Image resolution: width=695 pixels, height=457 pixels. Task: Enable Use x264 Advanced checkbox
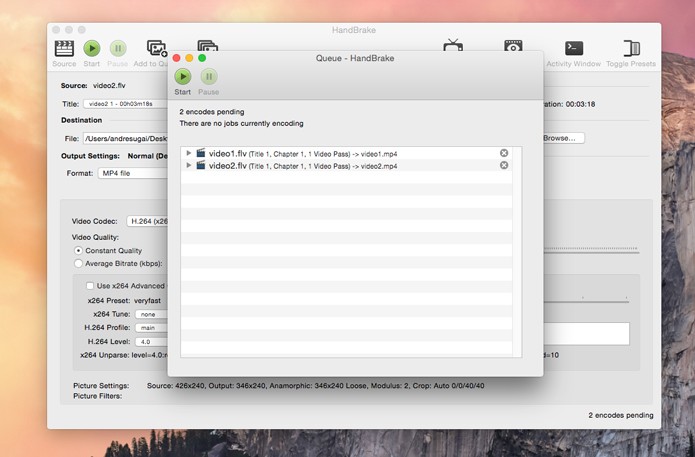(x=90, y=286)
